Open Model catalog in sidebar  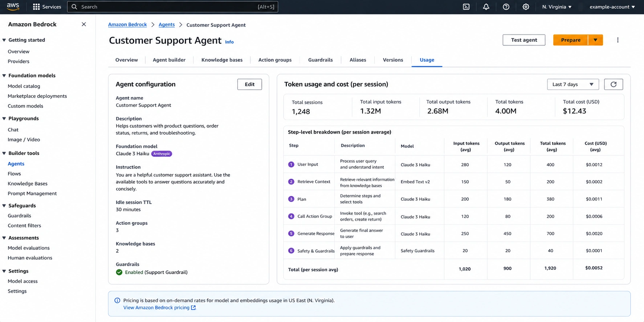pyautogui.click(x=24, y=86)
